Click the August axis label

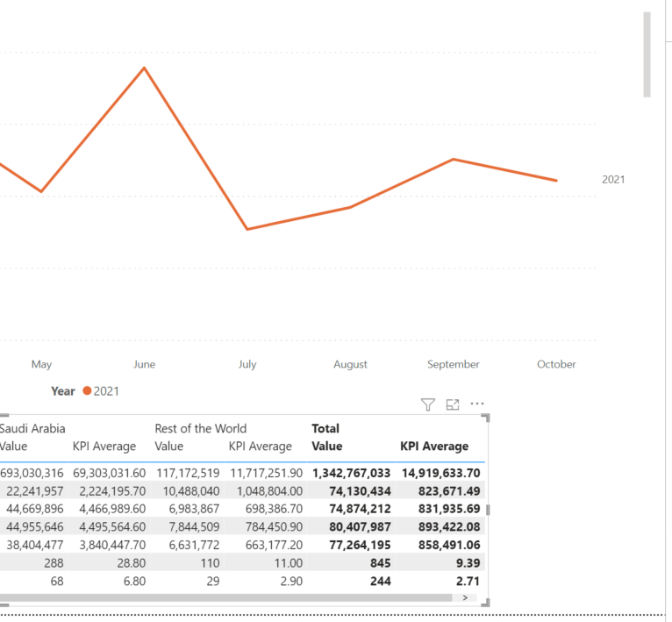351,364
